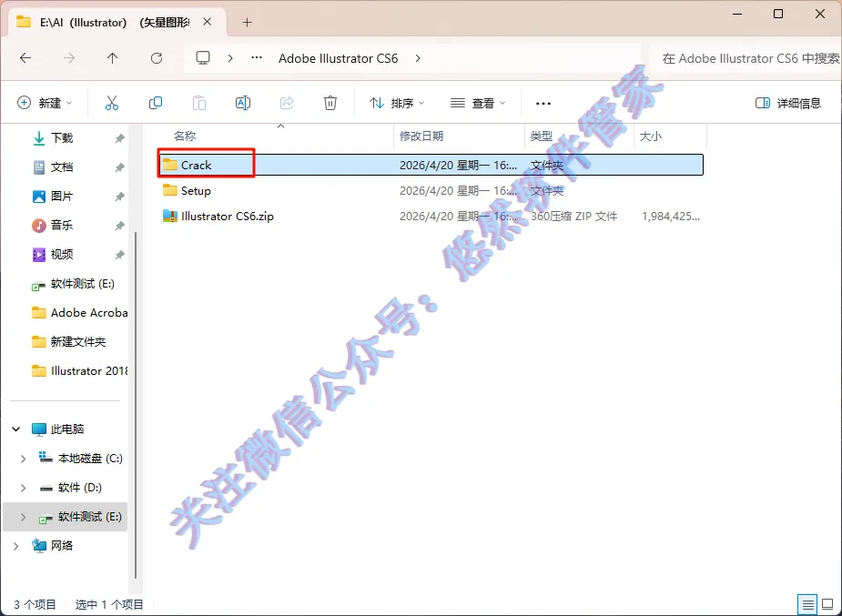Image resolution: width=842 pixels, height=616 pixels.
Task: Click the Share icon in toolbar
Action: point(287,103)
